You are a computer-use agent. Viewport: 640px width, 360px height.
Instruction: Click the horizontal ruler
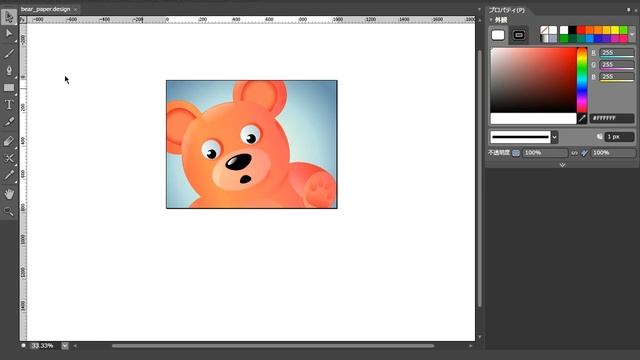coord(251,20)
